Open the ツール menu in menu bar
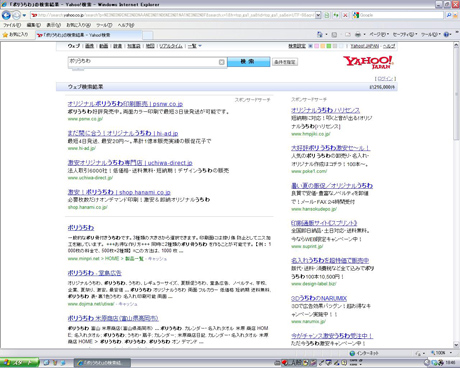This screenshot has height=368, width=460. tap(104, 25)
